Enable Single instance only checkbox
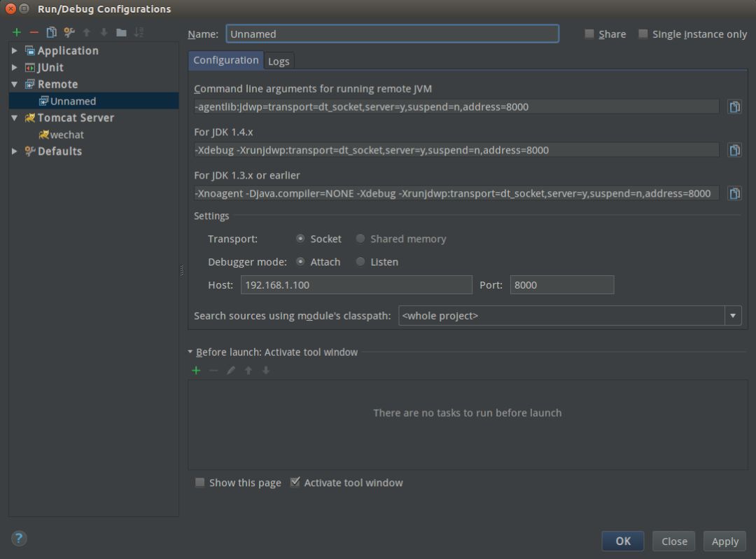Image resolution: width=756 pixels, height=559 pixels. tap(643, 34)
